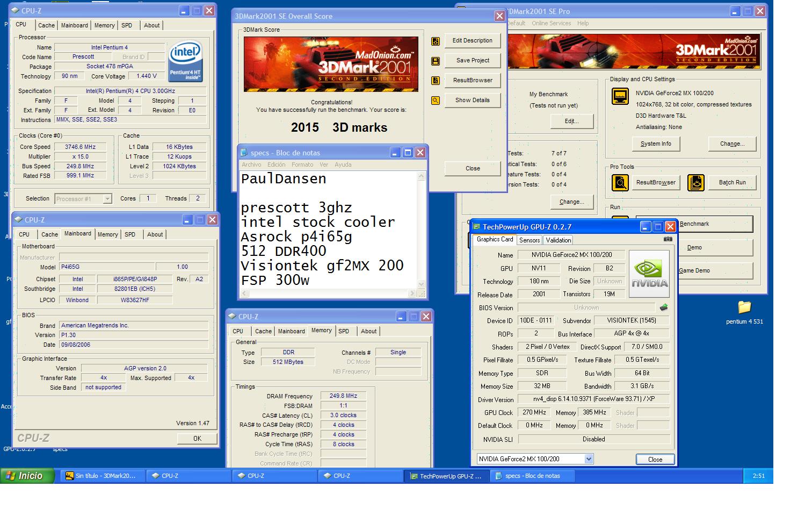The image size is (812, 508).
Task: Click ResultBrowser button in 3DMark score dialog
Action: tap(473, 81)
